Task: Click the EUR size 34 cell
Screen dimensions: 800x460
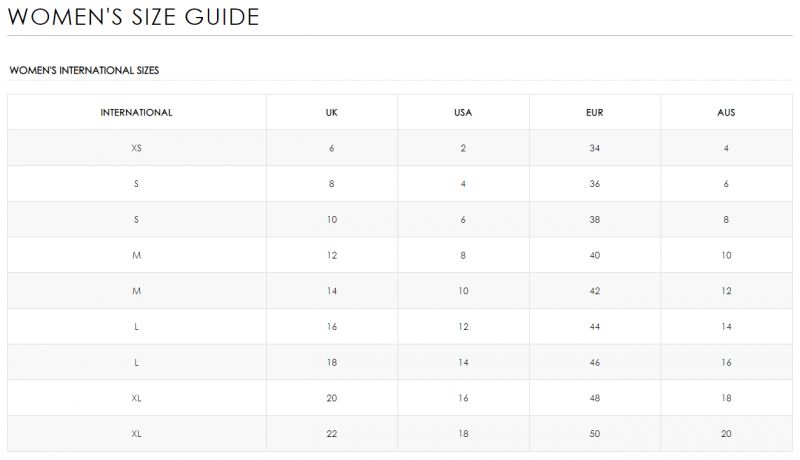Action: [x=595, y=148]
